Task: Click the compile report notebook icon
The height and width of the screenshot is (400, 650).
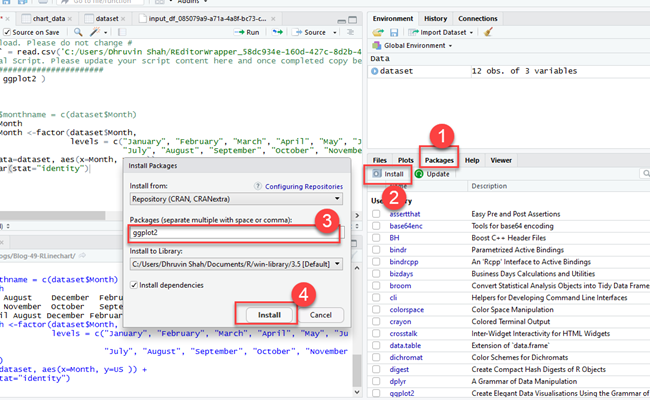Action: [122, 32]
